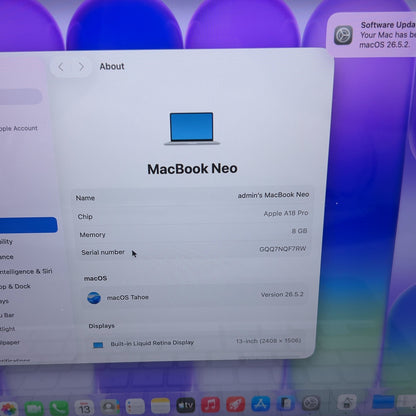The width and height of the screenshot is (416, 416).
Task: Edit the computer name admin's MacBook Neo
Action: click(x=273, y=195)
